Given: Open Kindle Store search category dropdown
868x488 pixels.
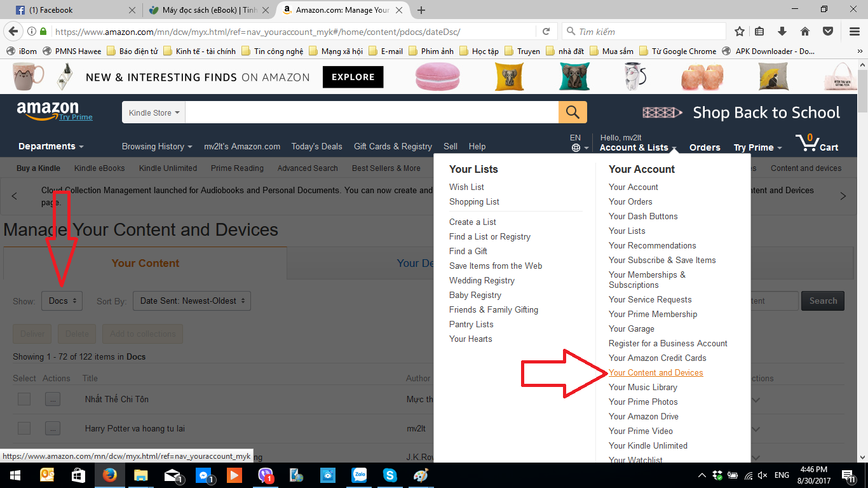Looking at the screenshot, I should (154, 112).
